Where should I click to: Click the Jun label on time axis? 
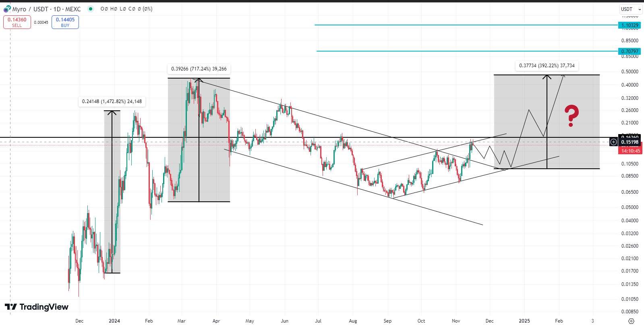pos(285,321)
